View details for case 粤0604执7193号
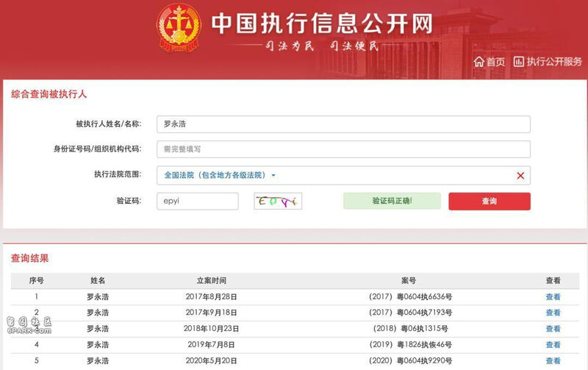This screenshot has height=370, width=588. coord(553,313)
